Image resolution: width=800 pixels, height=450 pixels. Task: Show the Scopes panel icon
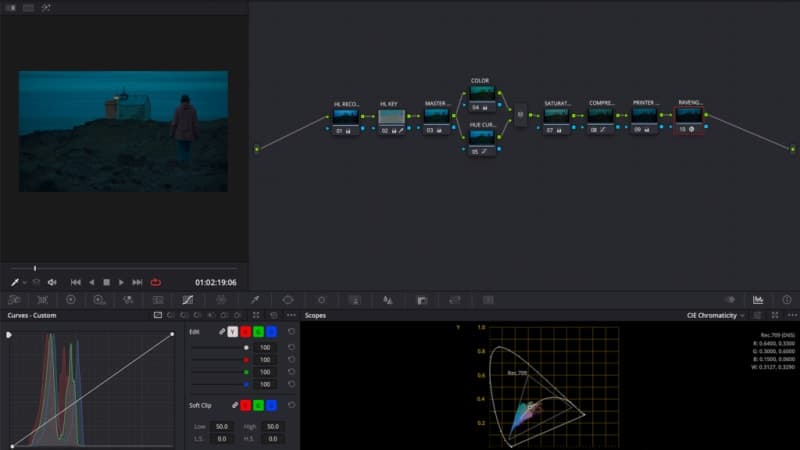click(758, 300)
